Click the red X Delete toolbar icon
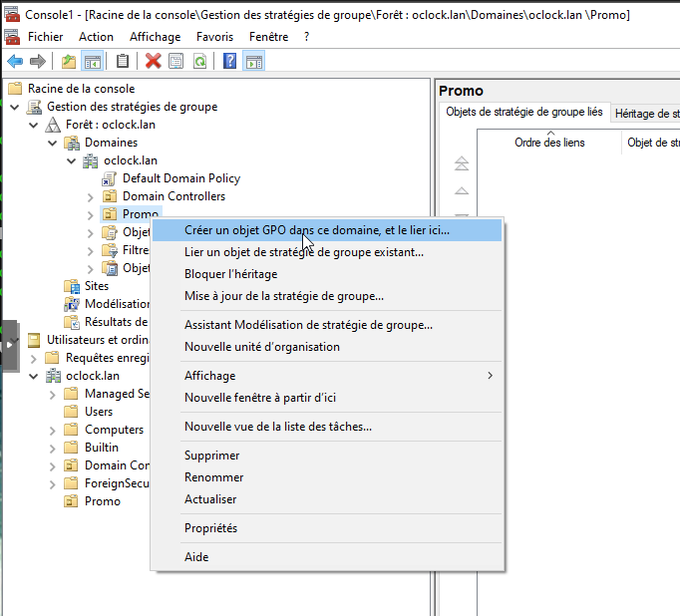This screenshot has height=616, width=680. tap(153, 62)
